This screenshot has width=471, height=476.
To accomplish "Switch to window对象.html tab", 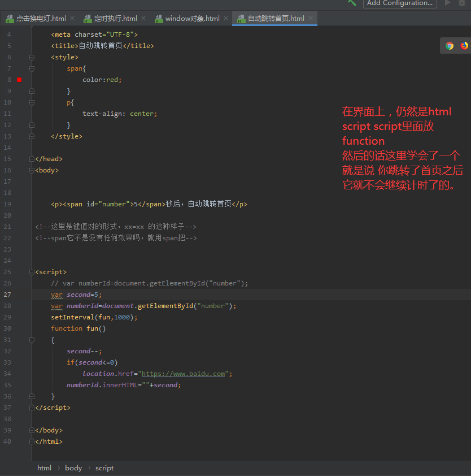I will pyautogui.click(x=192, y=19).
